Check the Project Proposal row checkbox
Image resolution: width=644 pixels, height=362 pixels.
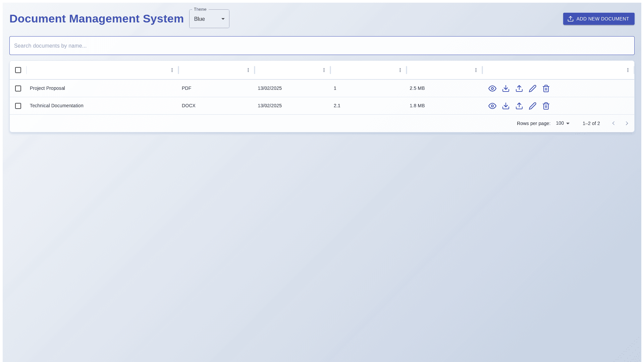point(18,88)
